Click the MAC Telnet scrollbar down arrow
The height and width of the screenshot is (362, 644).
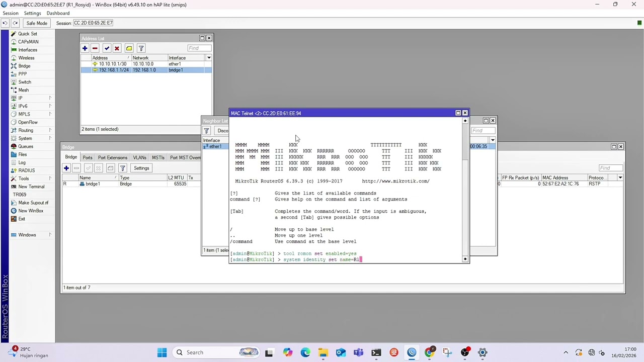tap(465, 259)
